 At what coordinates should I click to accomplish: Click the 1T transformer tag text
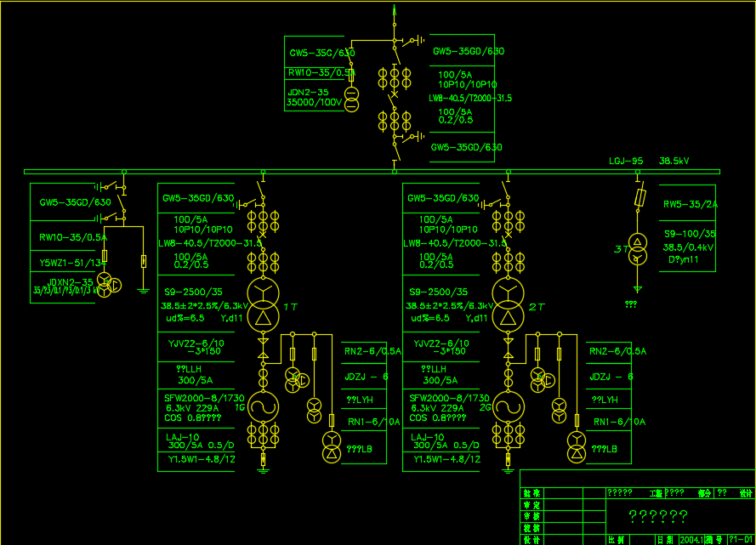(x=290, y=307)
